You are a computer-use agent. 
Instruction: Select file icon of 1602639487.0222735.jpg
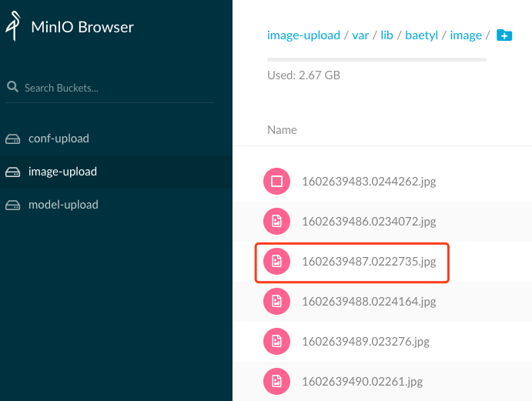[x=276, y=261]
